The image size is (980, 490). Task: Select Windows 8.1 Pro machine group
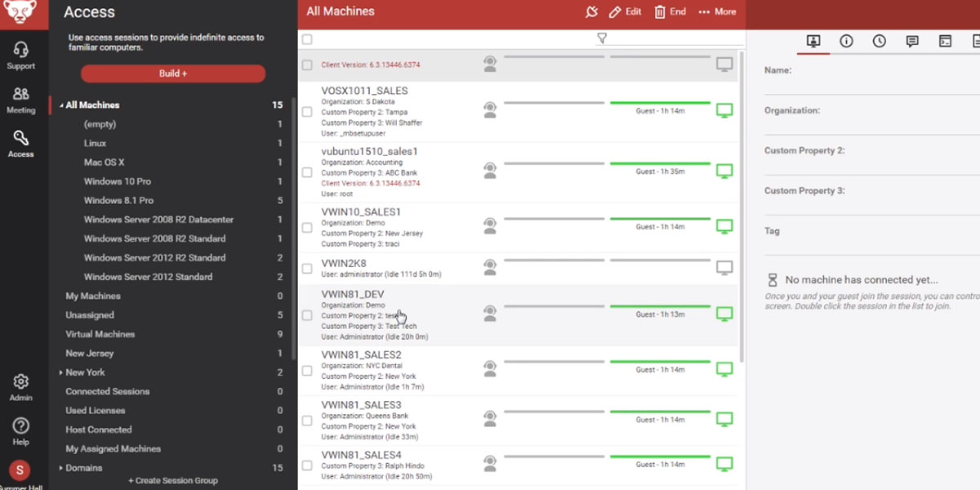tap(118, 200)
